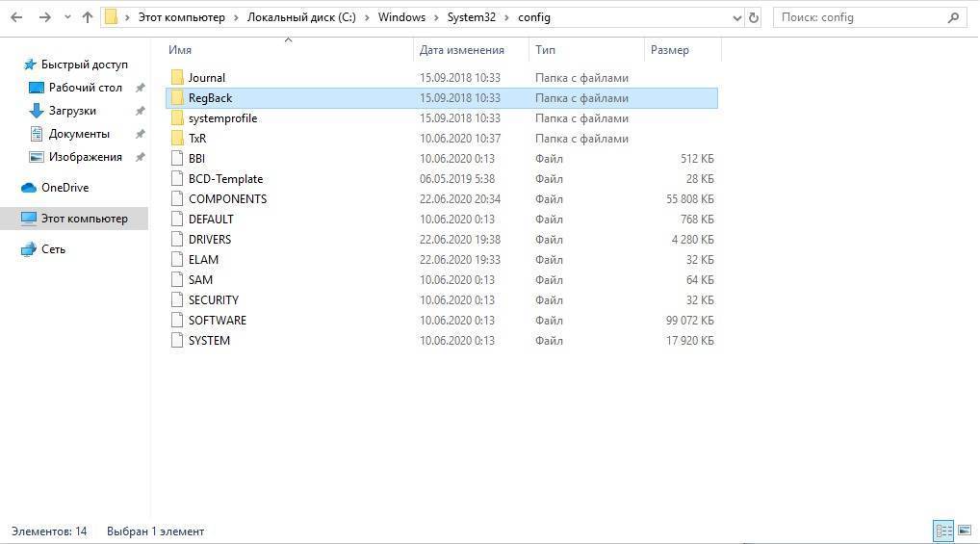Sort files by the Имя column header

coord(180,50)
